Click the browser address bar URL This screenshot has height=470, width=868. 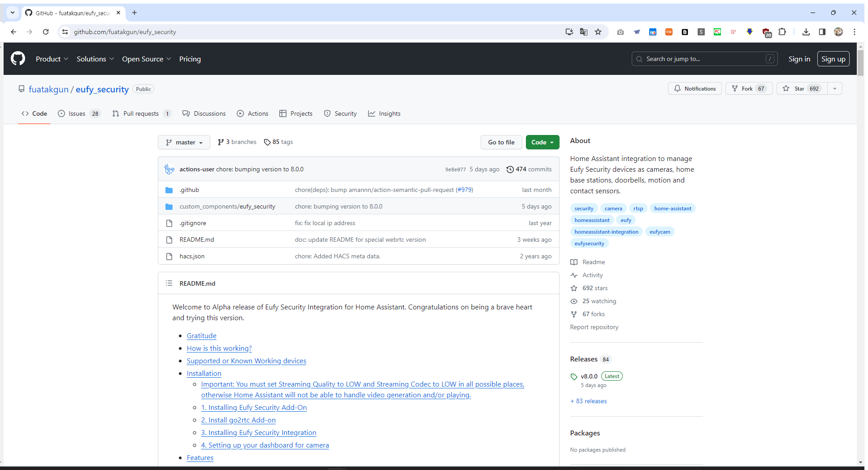tap(125, 32)
